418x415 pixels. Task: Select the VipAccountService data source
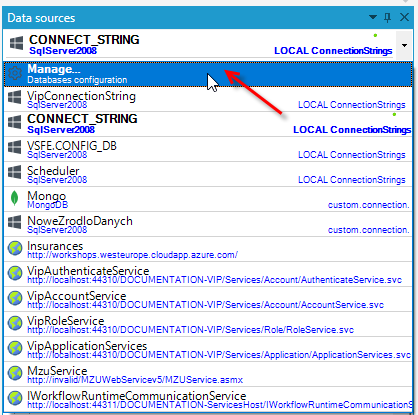tap(208, 299)
